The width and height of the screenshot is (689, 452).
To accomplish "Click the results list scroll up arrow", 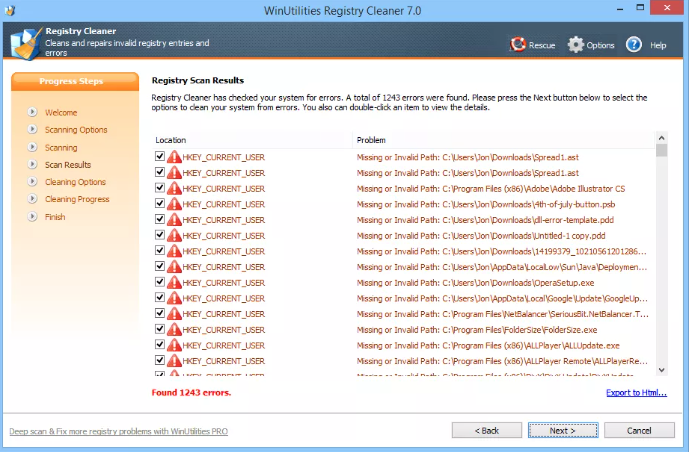I will [x=661, y=138].
